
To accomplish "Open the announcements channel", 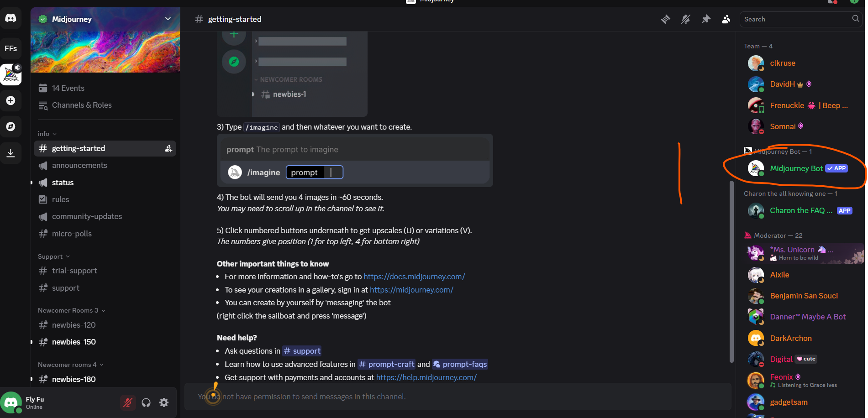I will 79,165.
